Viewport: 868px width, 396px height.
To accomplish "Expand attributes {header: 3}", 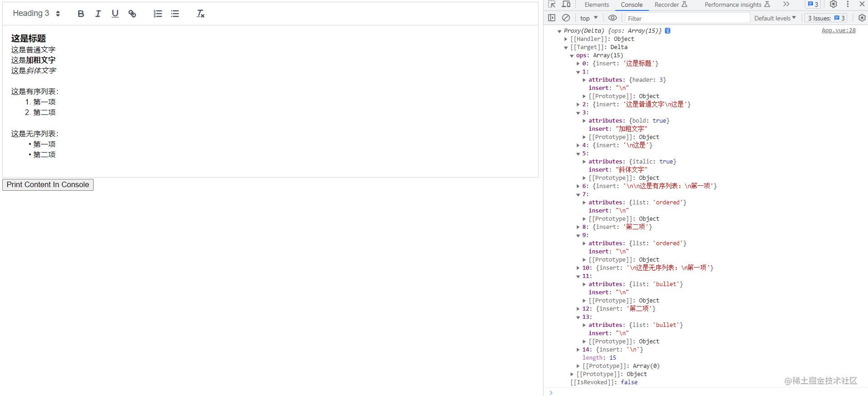I will (x=584, y=80).
